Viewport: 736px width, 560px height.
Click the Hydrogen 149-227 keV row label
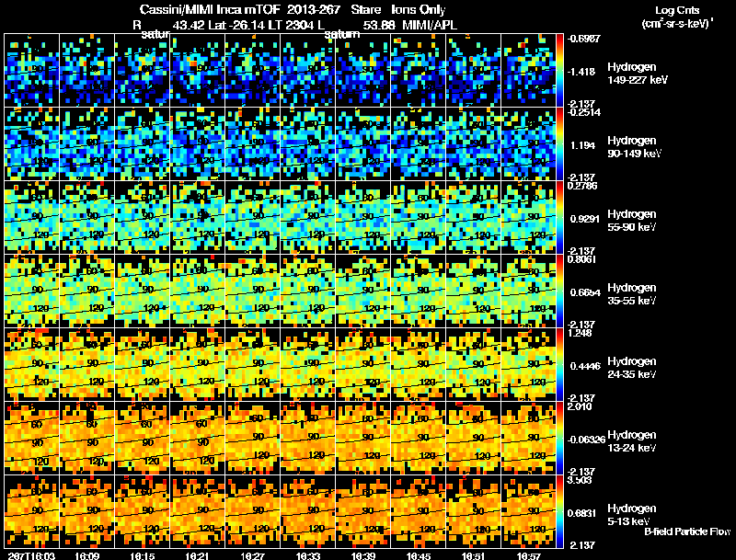tap(637, 74)
